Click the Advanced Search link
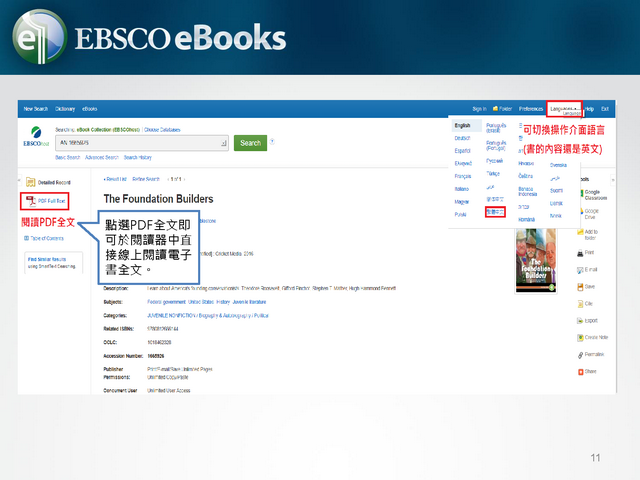 tap(101, 157)
